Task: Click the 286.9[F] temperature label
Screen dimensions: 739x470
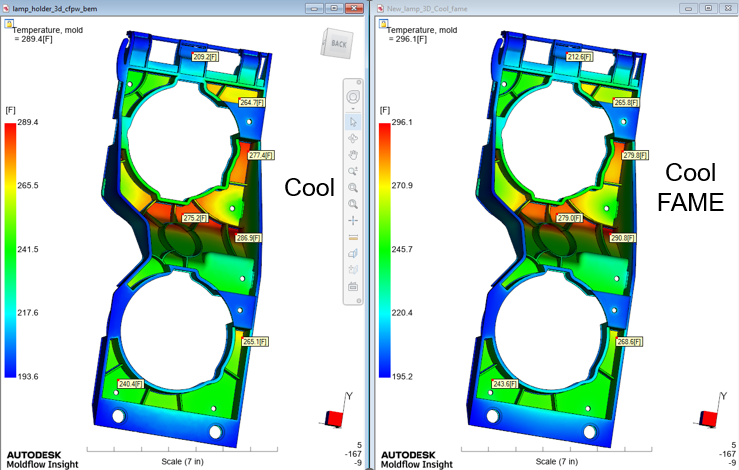Action: tap(248, 238)
